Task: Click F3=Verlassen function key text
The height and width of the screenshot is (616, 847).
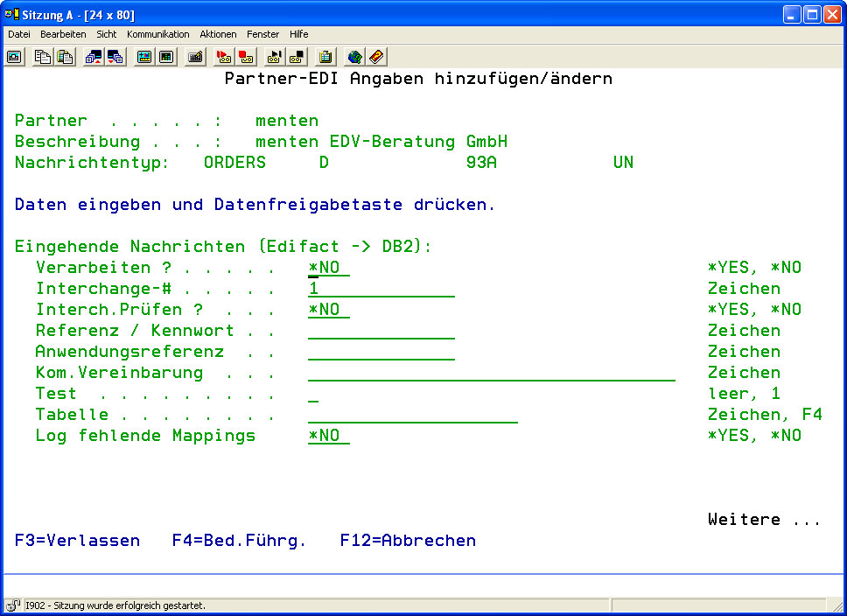Action: pyautogui.click(x=77, y=541)
